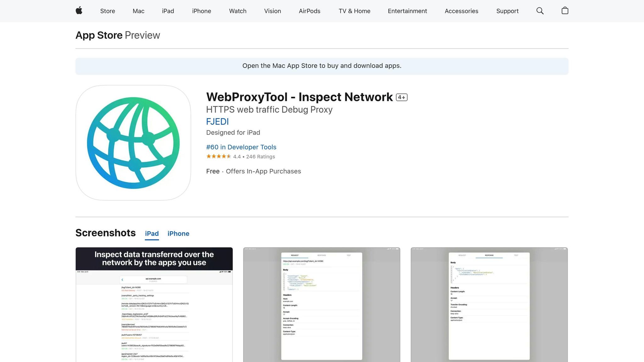The image size is (644, 362).
Task: Click the WebProxyTool globe app icon
Action: [133, 143]
